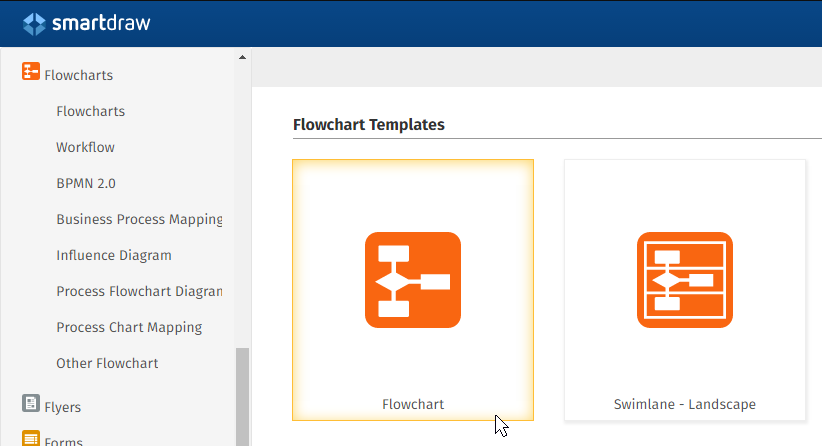The width and height of the screenshot is (822, 446).
Task: Collapse the Flowcharts category label
Action: tap(79, 75)
